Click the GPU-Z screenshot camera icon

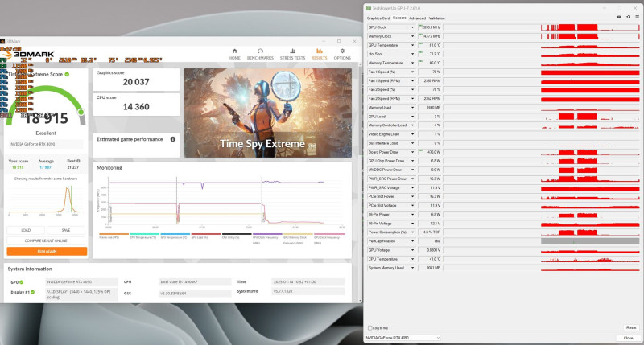(x=619, y=17)
